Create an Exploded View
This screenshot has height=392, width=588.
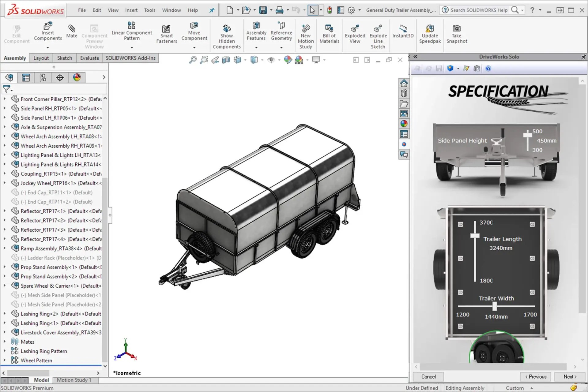(355, 32)
